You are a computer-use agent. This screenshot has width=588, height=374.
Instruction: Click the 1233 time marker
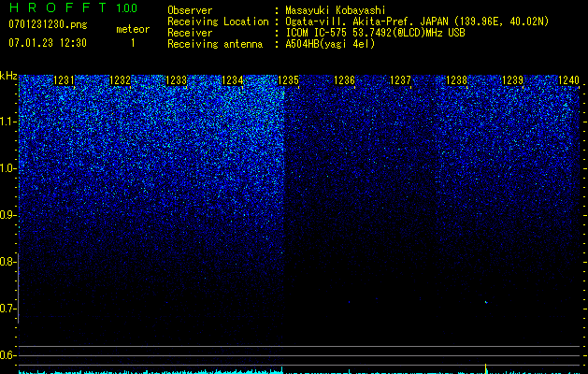[177, 80]
